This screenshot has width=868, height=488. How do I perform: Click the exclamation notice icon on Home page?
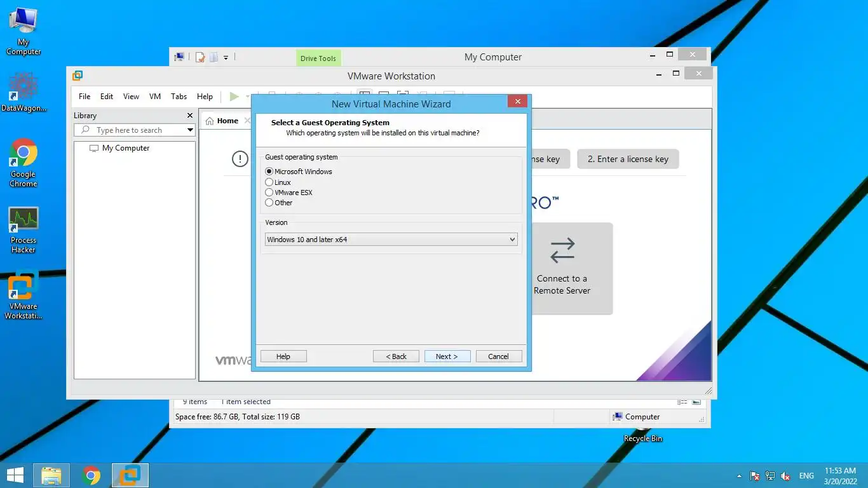(240, 159)
